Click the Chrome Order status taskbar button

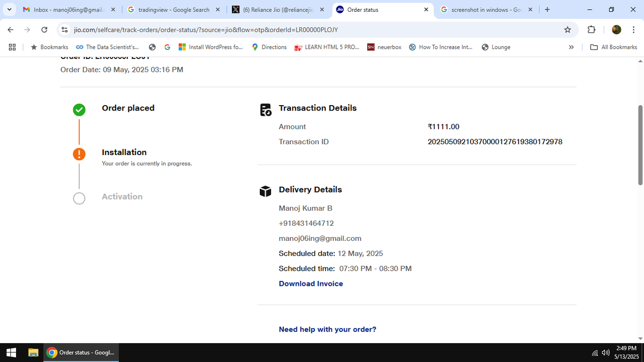[82, 352]
